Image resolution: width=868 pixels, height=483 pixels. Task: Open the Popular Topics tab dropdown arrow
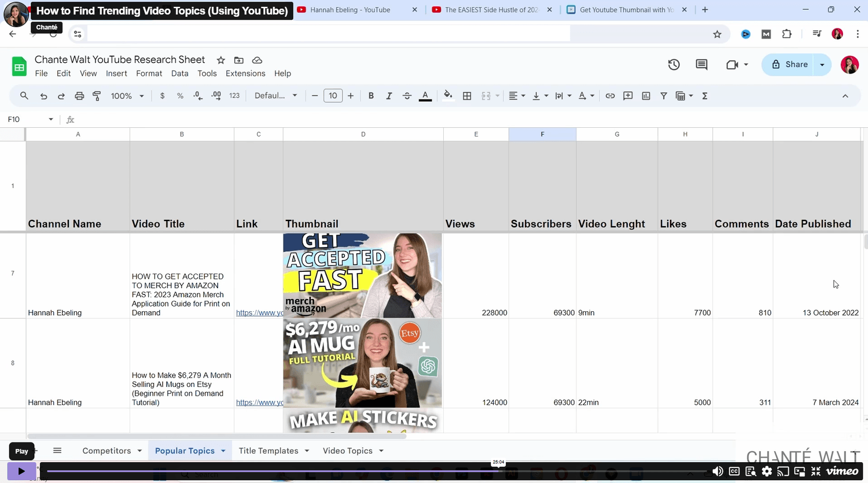point(223,451)
